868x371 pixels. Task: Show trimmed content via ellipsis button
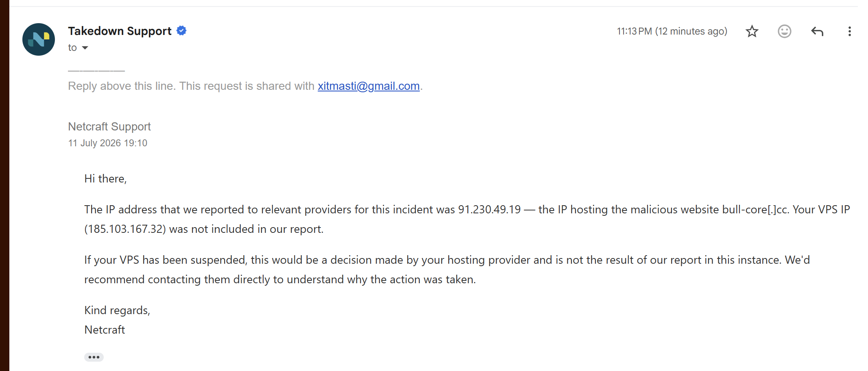[94, 357]
